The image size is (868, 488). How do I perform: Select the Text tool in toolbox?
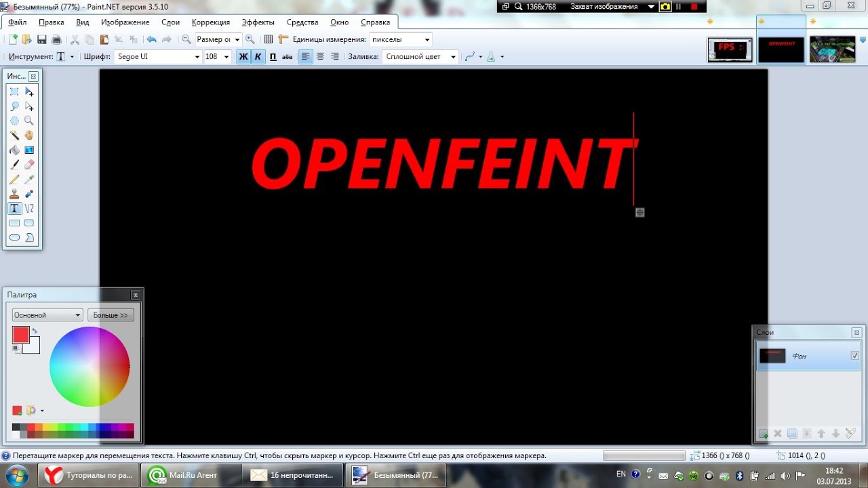[14, 209]
